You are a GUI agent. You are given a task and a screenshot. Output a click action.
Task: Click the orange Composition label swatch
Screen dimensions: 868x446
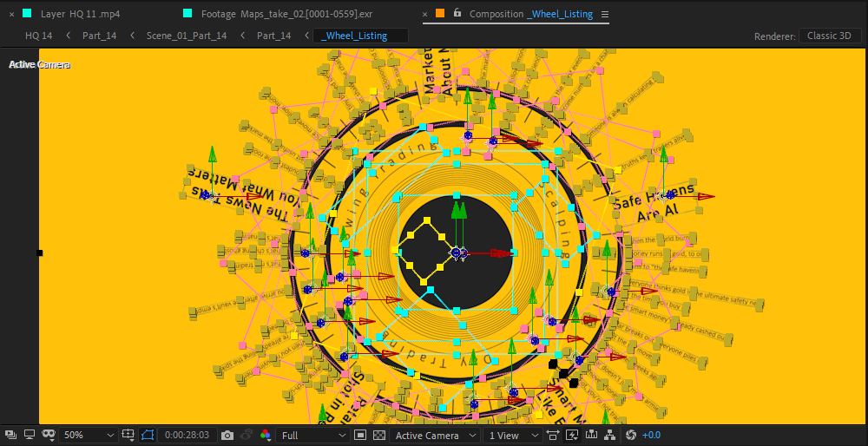[440, 13]
